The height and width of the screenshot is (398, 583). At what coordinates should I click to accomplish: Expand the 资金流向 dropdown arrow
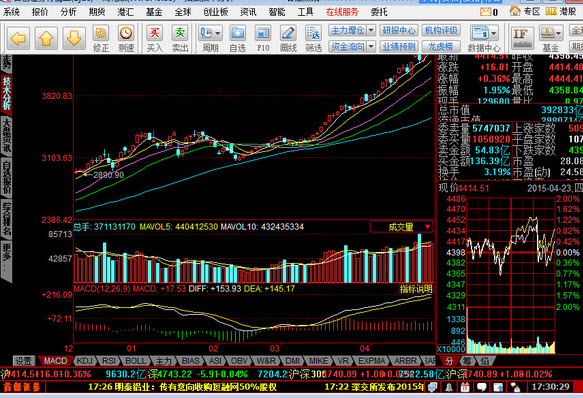click(371, 46)
